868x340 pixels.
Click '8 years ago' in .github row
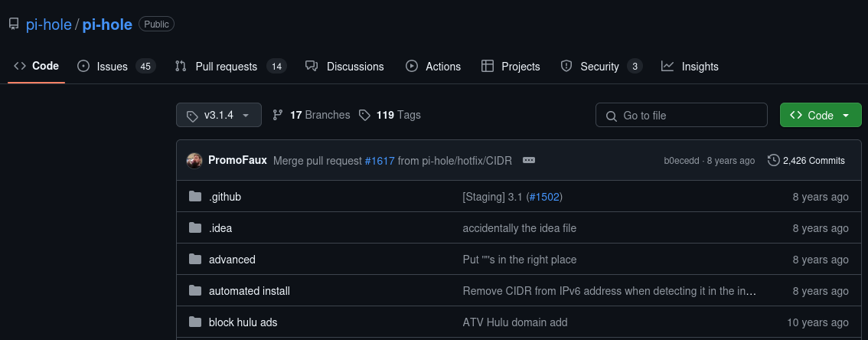pyautogui.click(x=821, y=197)
